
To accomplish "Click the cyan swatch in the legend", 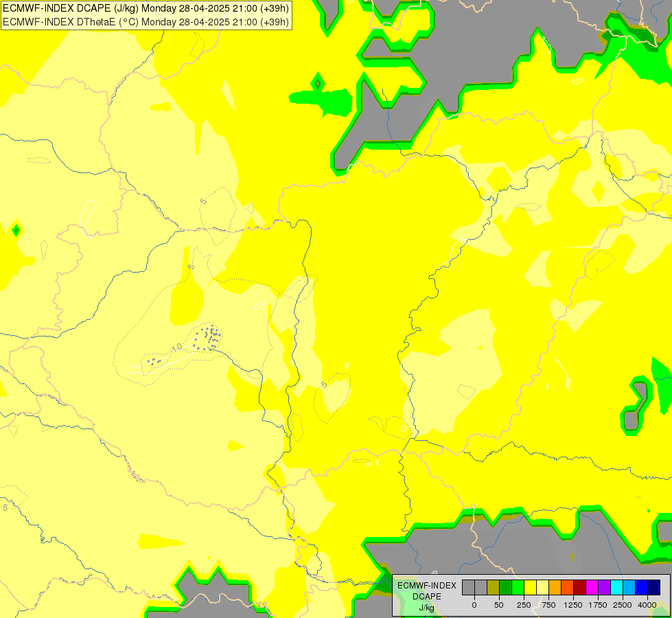I will click(616, 587).
